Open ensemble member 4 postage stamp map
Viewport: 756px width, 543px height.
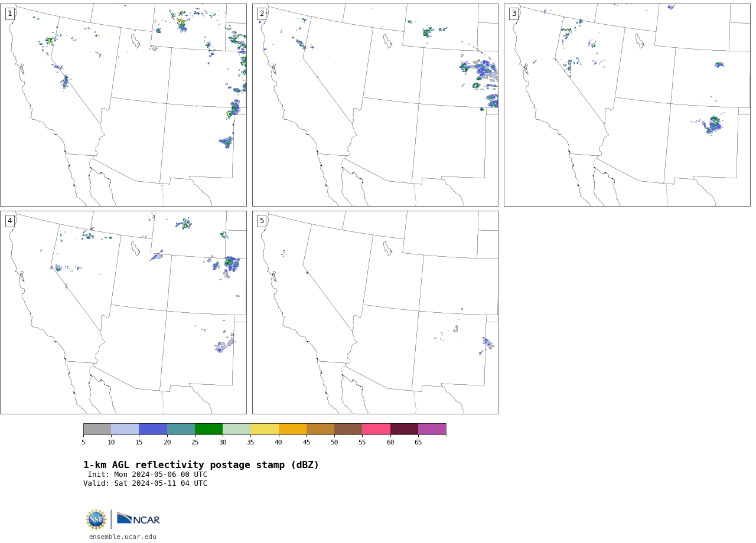pyautogui.click(x=123, y=312)
